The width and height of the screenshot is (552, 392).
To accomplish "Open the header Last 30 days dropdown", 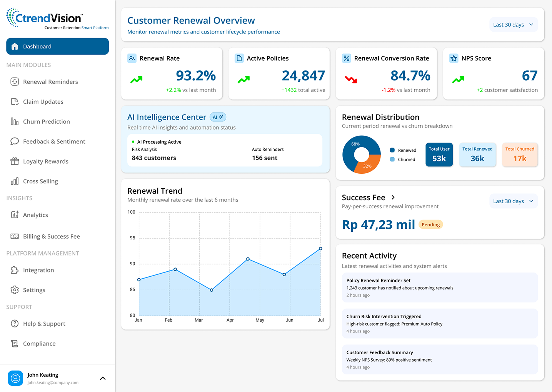I will point(513,25).
